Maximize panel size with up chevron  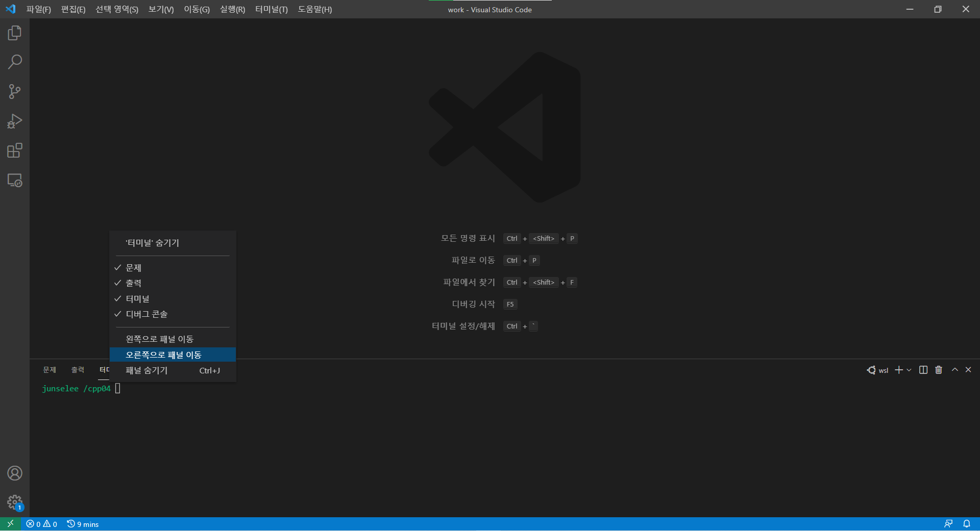954,370
